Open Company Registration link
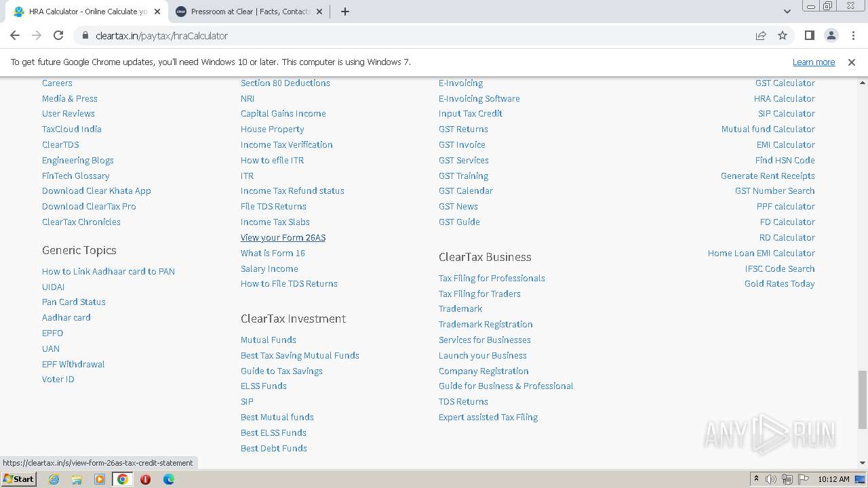Viewport: 868px width, 488px height. [x=484, y=371]
